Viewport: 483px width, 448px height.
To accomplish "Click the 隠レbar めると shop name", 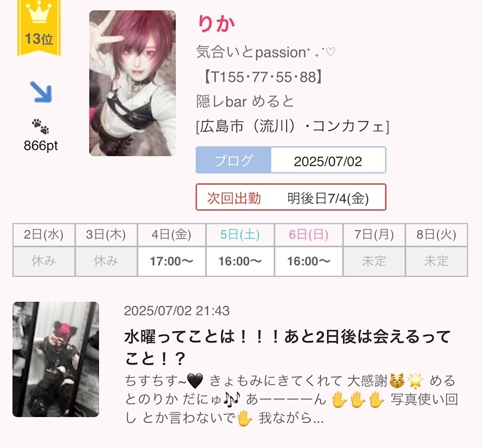I will click(x=245, y=102).
